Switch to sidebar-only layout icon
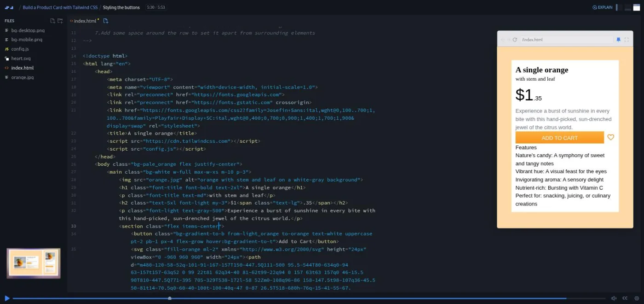 coord(619,7)
